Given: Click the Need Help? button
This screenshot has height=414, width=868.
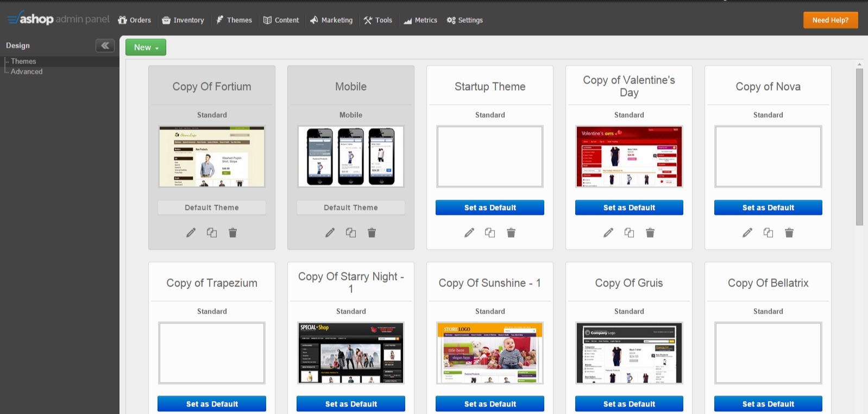Looking at the screenshot, I should (x=831, y=20).
